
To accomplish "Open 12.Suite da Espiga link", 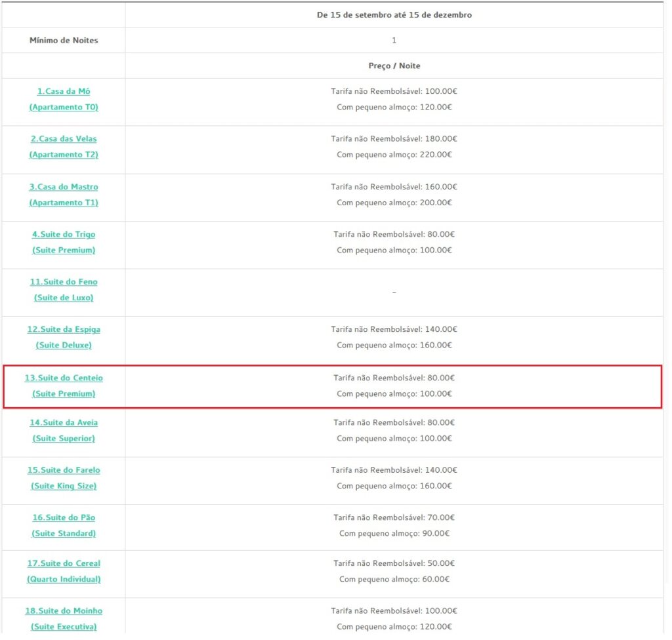I will 64,329.
